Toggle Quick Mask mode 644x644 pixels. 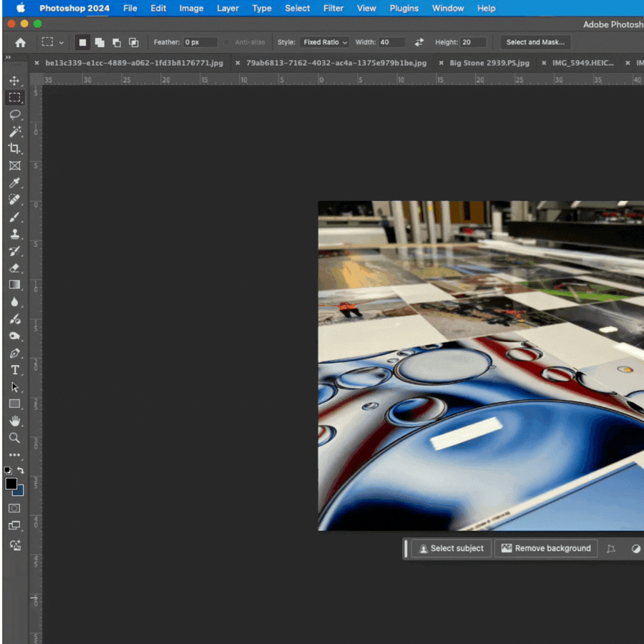(x=14, y=509)
